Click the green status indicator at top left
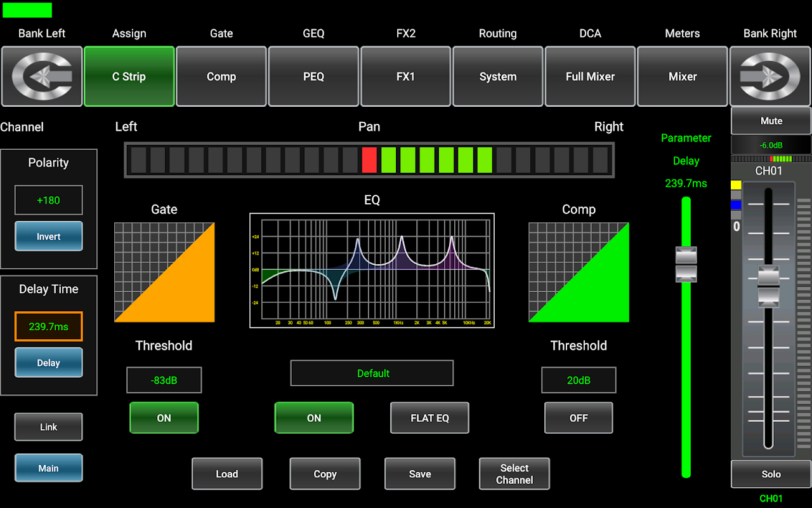The height and width of the screenshot is (508, 812). coord(27,10)
